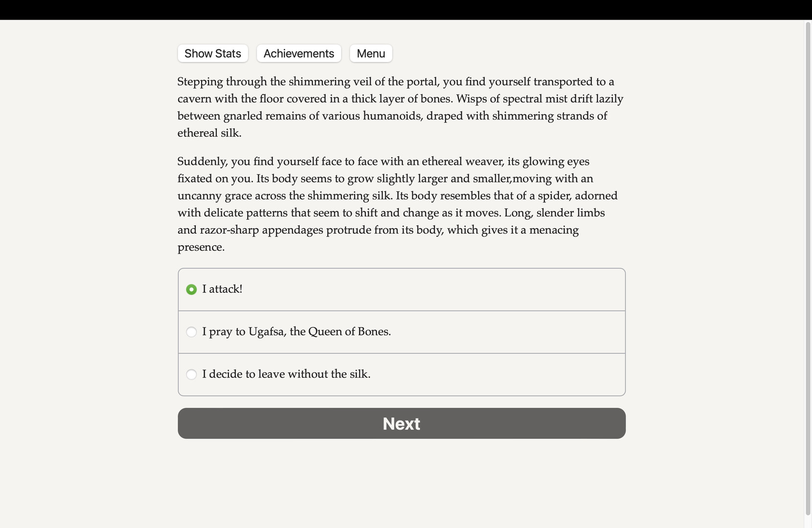Click the paragraph starting "Stepping through"

coord(400,107)
